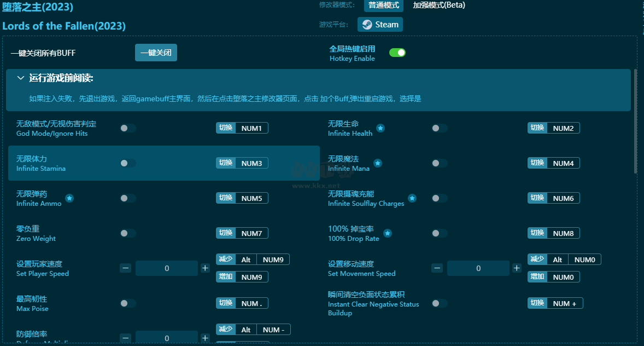Click the 防御倍率 value field

[x=166, y=337]
